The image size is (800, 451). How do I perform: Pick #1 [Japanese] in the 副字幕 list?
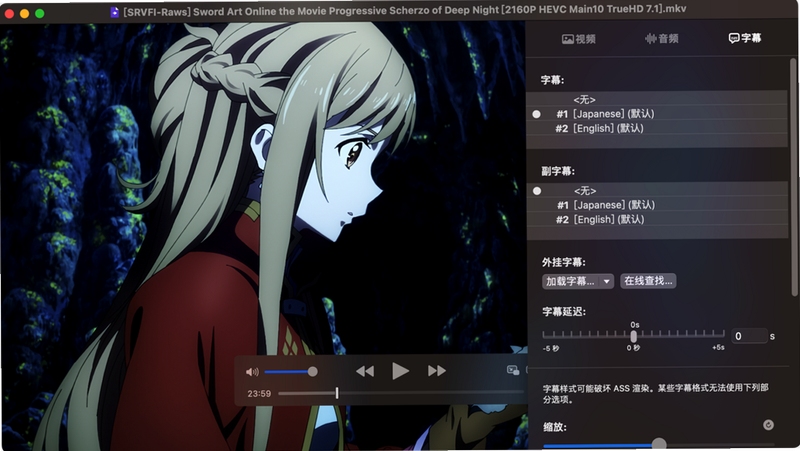[x=657, y=205]
